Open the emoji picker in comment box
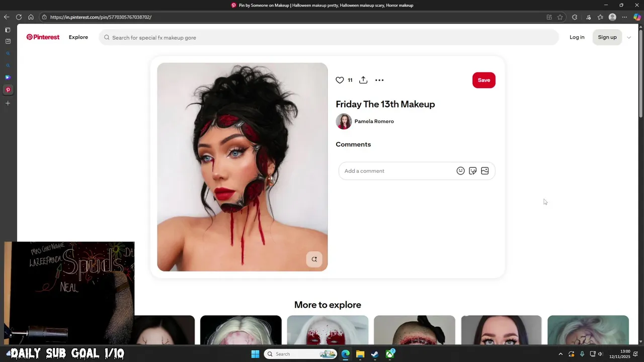This screenshot has height=362, width=644. tap(460, 171)
